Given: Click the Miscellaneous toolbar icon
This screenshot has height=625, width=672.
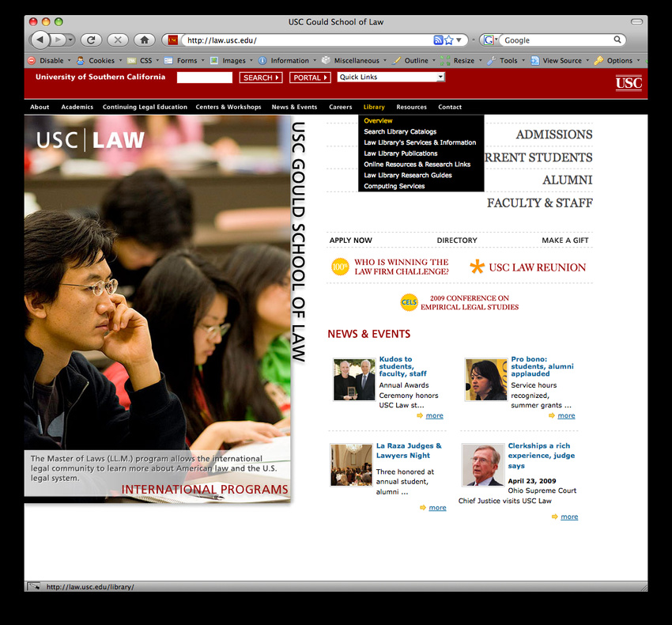Looking at the screenshot, I should pos(326,60).
